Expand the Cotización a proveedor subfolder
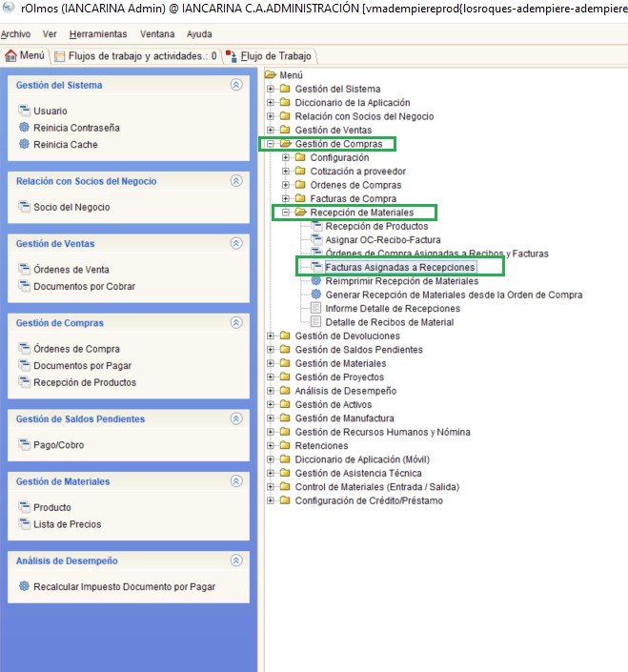The height and width of the screenshot is (672, 628). pos(286,171)
